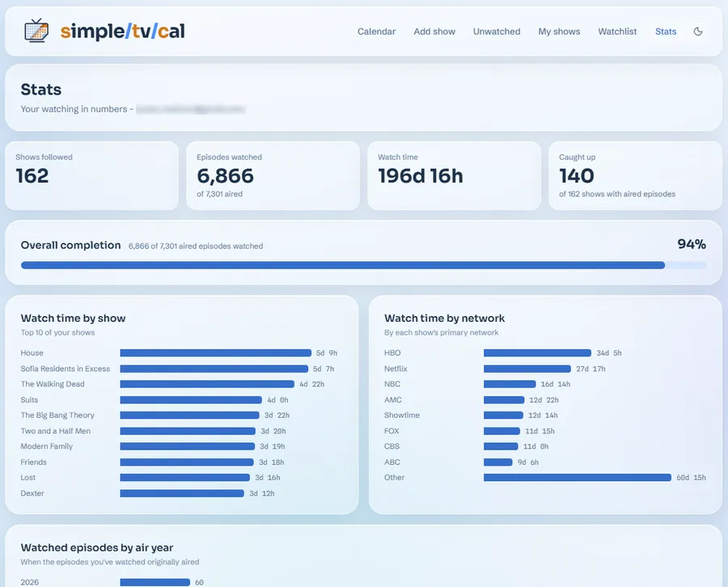This screenshot has height=587, width=728.
Task: Select the Stats nav item
Action: tap(666, 32)
